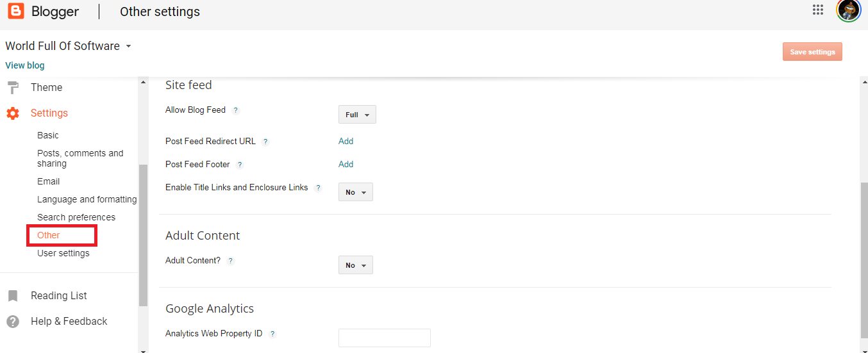Image resolution: width=868 pixels, height=353 pixels.
Task: Select Basic settings
Action: click(48, 136)
